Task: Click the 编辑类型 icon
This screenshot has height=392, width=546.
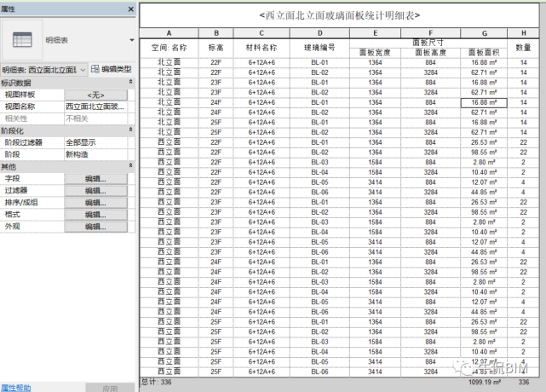Action: (95, 69)
